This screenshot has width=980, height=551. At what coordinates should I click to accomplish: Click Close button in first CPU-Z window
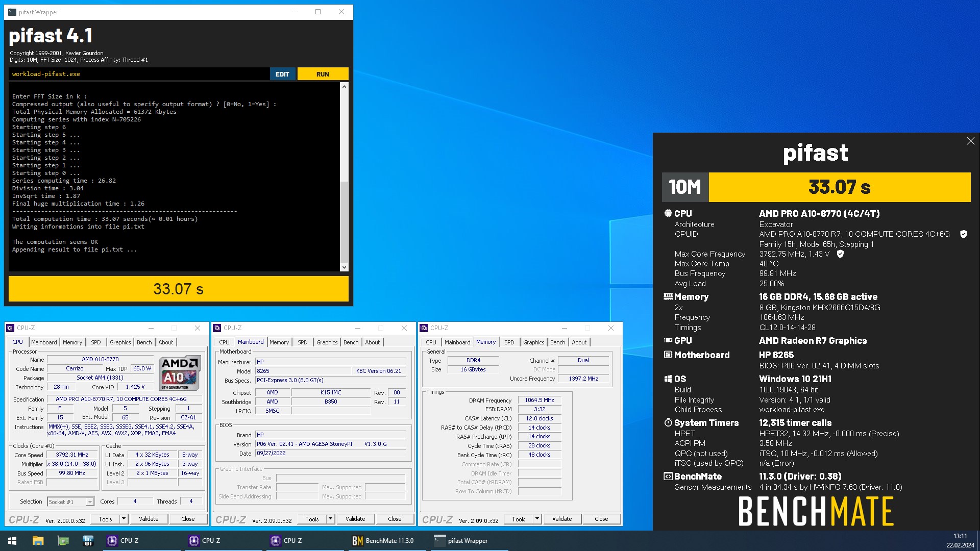pos(188,519)
